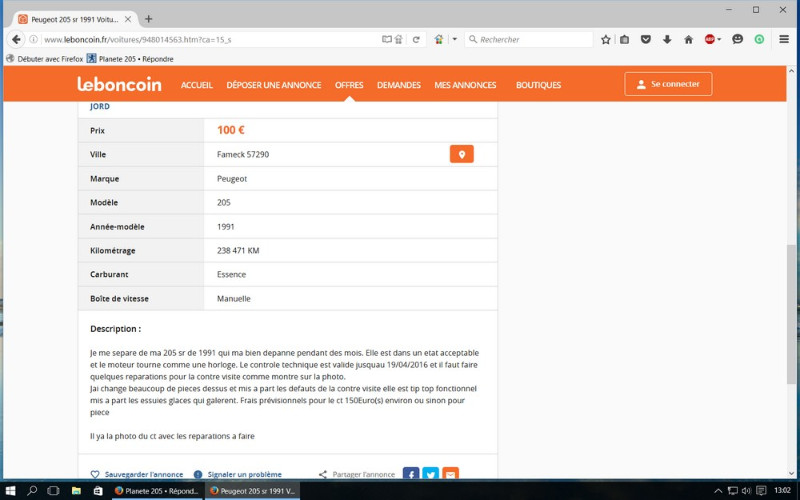Select the text Fameck 57290
This screenshot has width=800, height=500.
click(x=243, y=155)
